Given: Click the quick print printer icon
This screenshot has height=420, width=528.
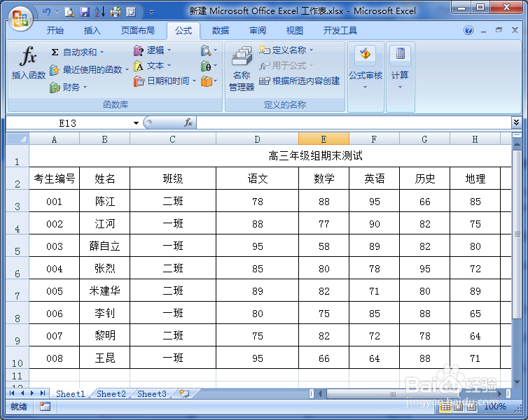Looking at the screenshot, I should point(116,12).
